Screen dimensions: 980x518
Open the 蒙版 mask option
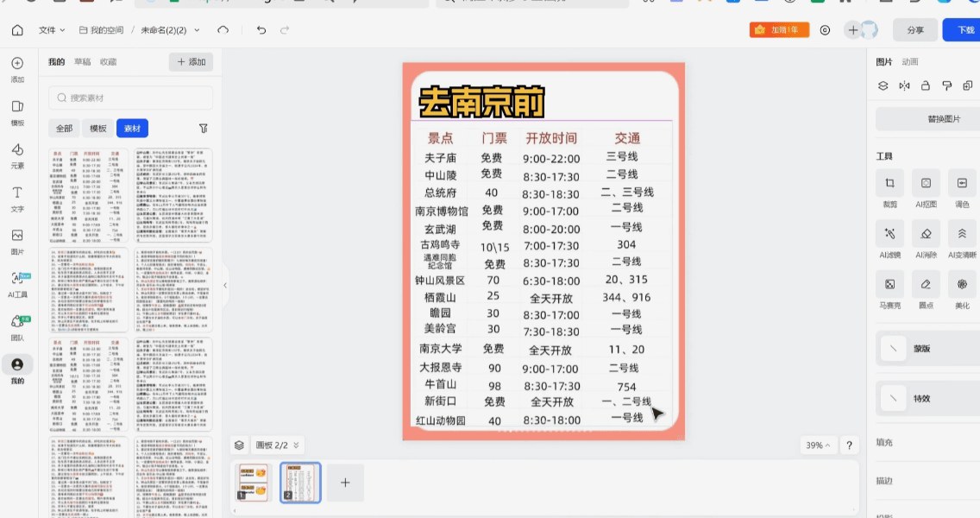pyautogui.click(x=927, y=349)
